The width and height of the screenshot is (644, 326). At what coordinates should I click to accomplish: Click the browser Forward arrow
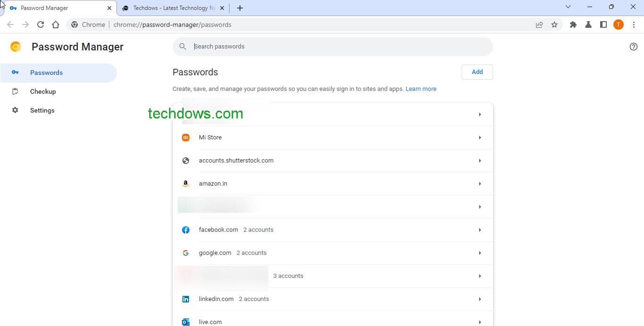[x=25, y=24]
